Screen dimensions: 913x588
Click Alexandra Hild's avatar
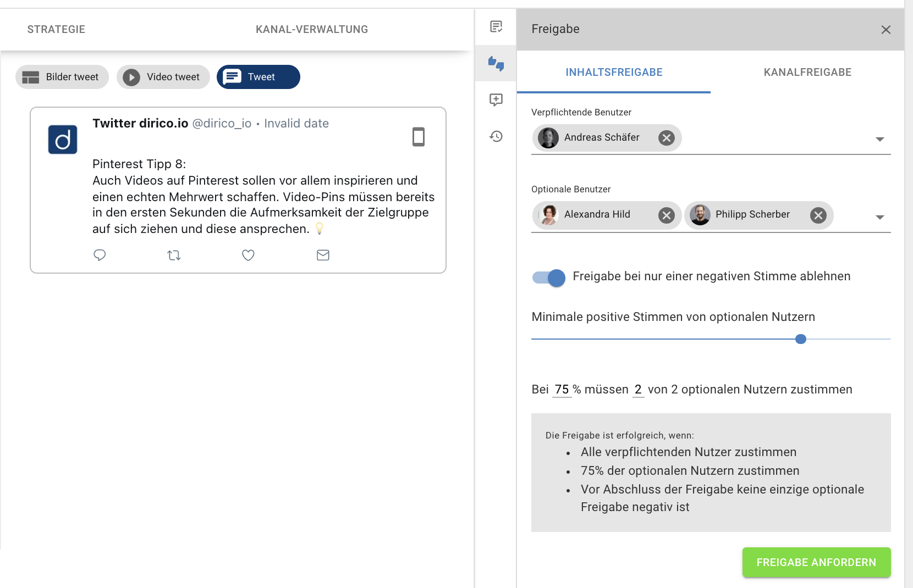(548, 215)
